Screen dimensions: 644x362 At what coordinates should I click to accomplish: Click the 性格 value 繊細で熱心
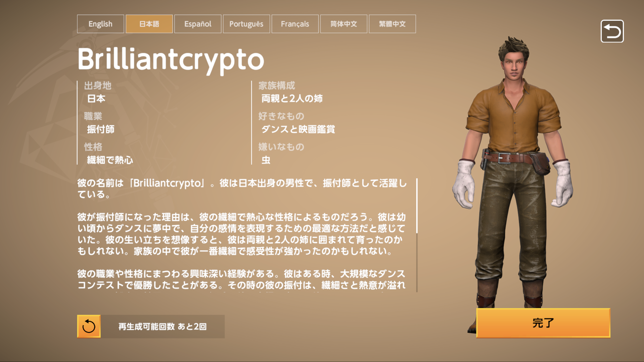(x=110, y=160)
